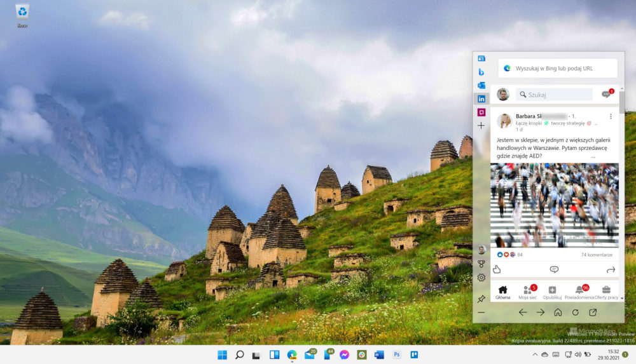Open the Bing icon in the sidebar

pyautogui.click(x=481, y=72)
